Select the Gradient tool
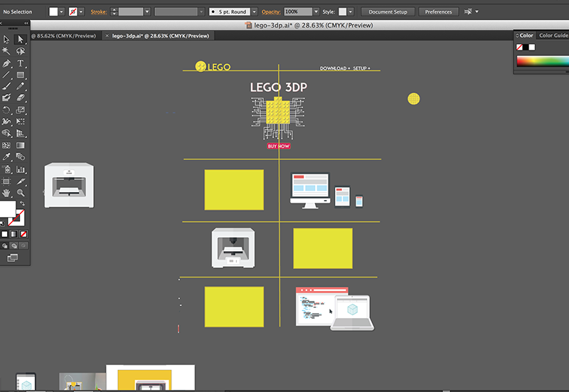Image resolution: width=569 pixels, height=392 pixels. coord(21,145)
